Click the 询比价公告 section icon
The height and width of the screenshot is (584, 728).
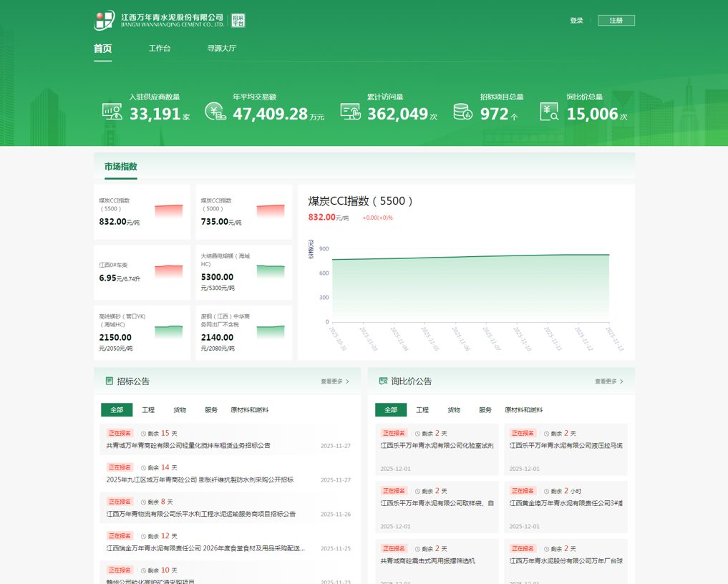383,381
